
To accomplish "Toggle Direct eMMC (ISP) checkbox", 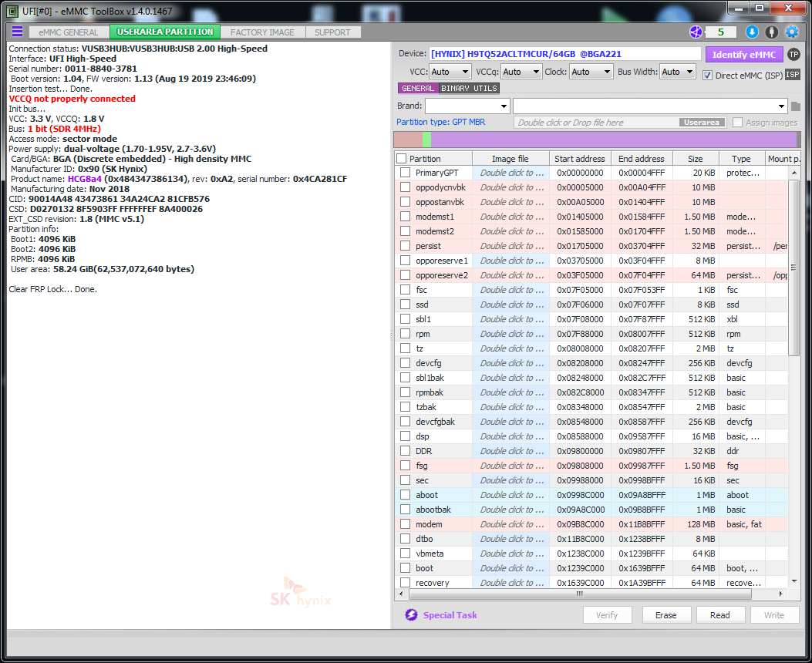I will tap(708, 76).
